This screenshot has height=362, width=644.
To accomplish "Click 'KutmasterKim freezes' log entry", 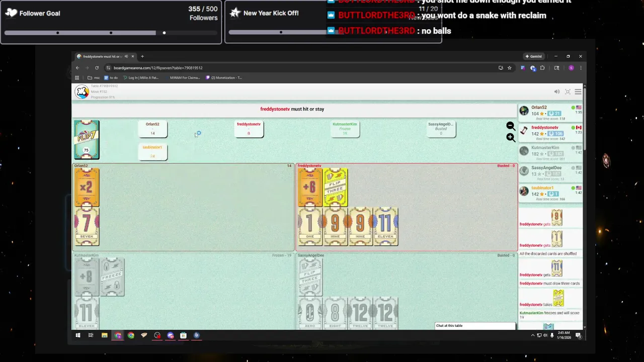I will point(549,315).
